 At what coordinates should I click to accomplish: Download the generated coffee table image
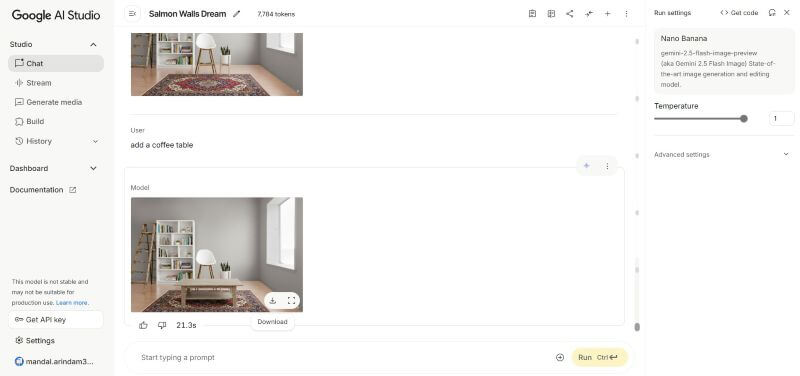point(272,300)
